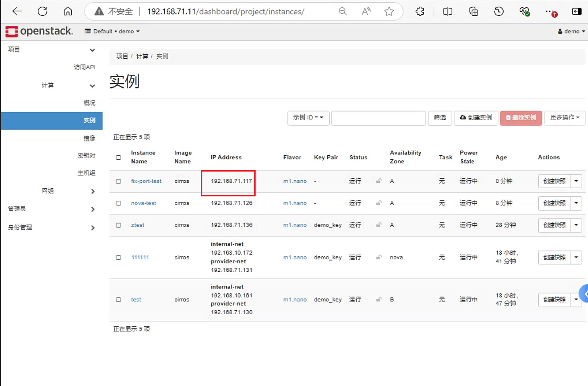Select 镜像 in the sidebar
Viewport: 588px width, 386px height.
tap(89, 139)
